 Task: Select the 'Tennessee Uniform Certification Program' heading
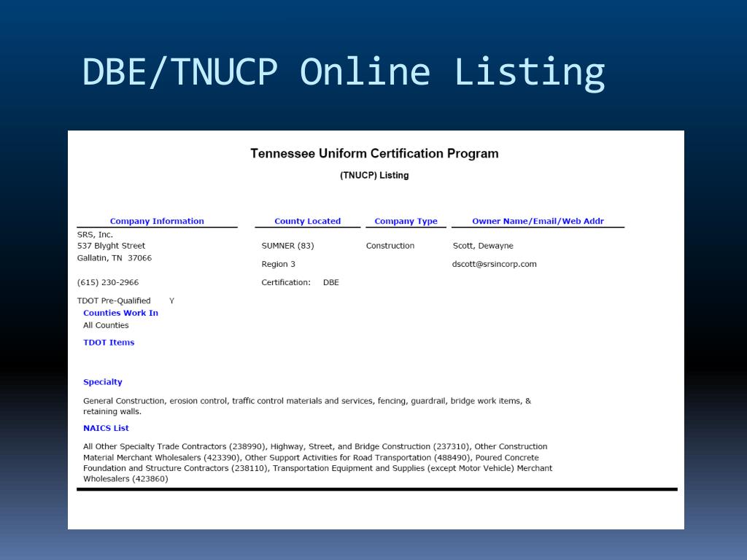point(374,153)
